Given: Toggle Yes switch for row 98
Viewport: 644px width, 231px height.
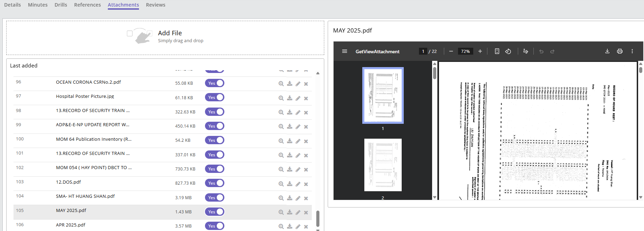Looking at the screenshot, I should click(x=215, y=112).
